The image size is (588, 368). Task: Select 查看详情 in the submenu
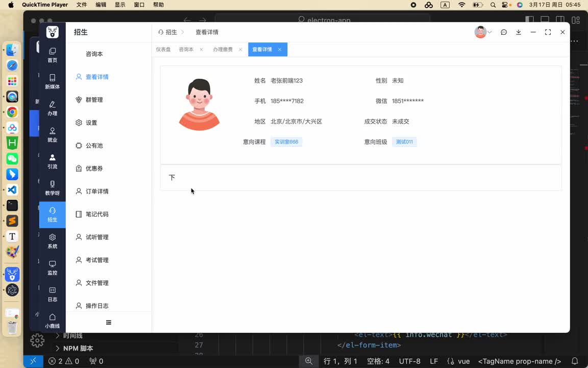(97, 77)
